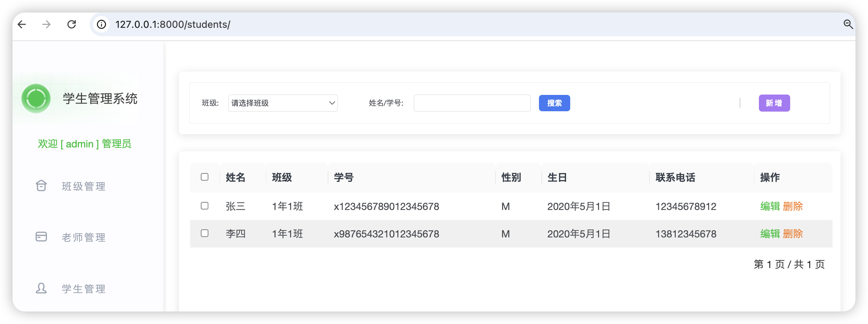Click the zoom magnifier icon in address bar
The height and width of the screenshot is (324, 868).
pyautogui.click(x=848, y=24)
